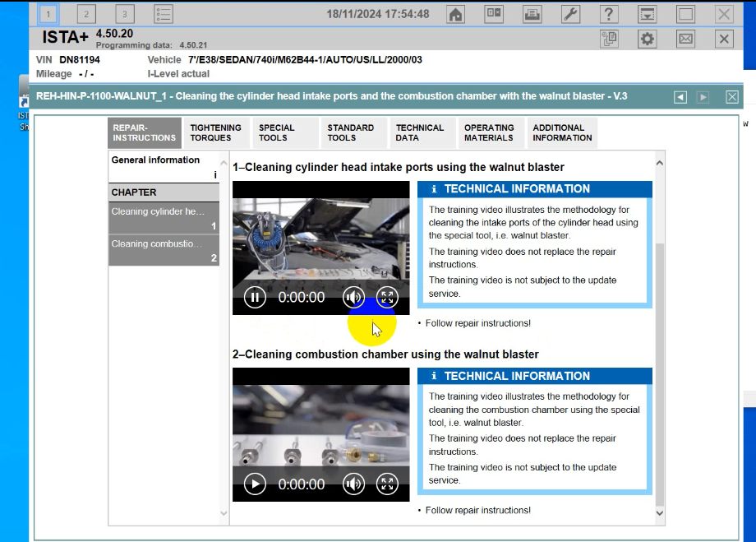Click heading 1–Cleaning cylinder head intake ports

(399, 167)
